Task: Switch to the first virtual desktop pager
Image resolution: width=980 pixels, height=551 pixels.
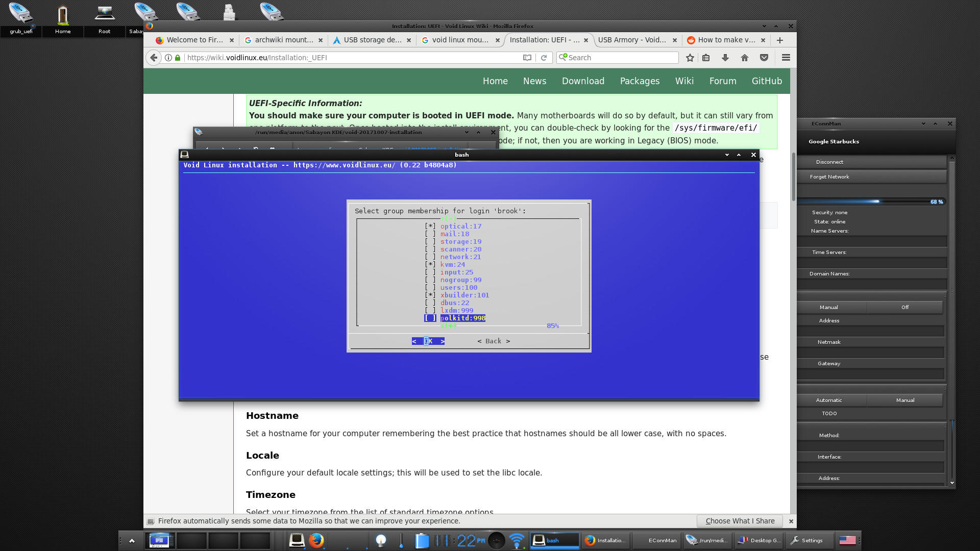Action: [x=160, y=540]
